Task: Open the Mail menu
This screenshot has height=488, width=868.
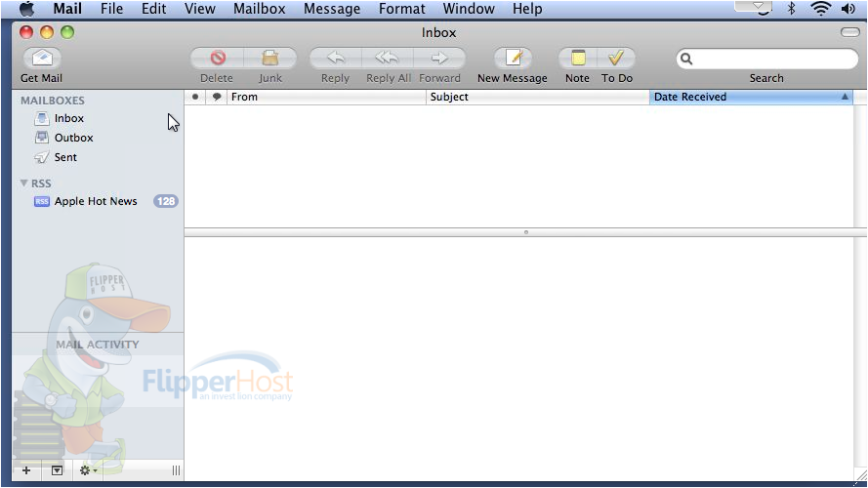Action: pos(67,9)
